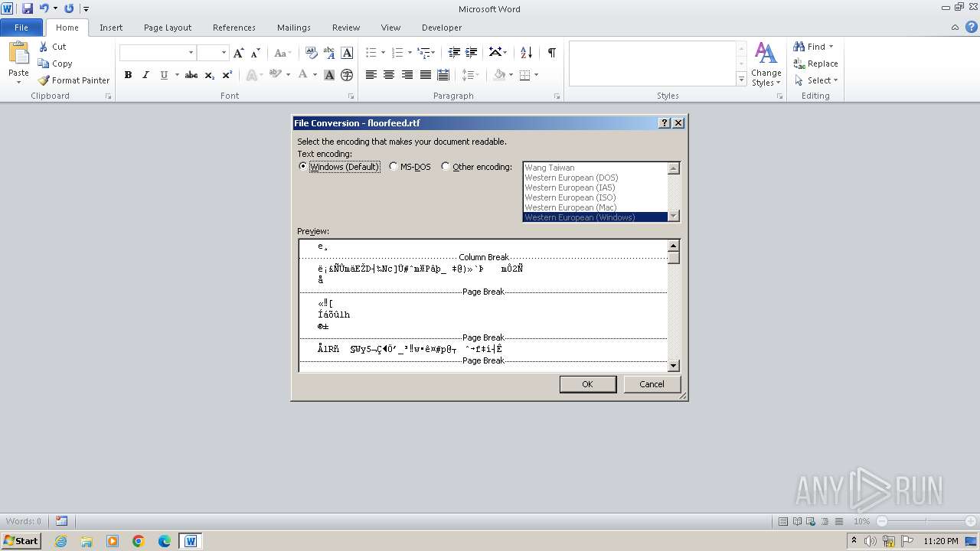
Task: Select the Windows (Default) encoding radio button
Action: pos(303,167)
